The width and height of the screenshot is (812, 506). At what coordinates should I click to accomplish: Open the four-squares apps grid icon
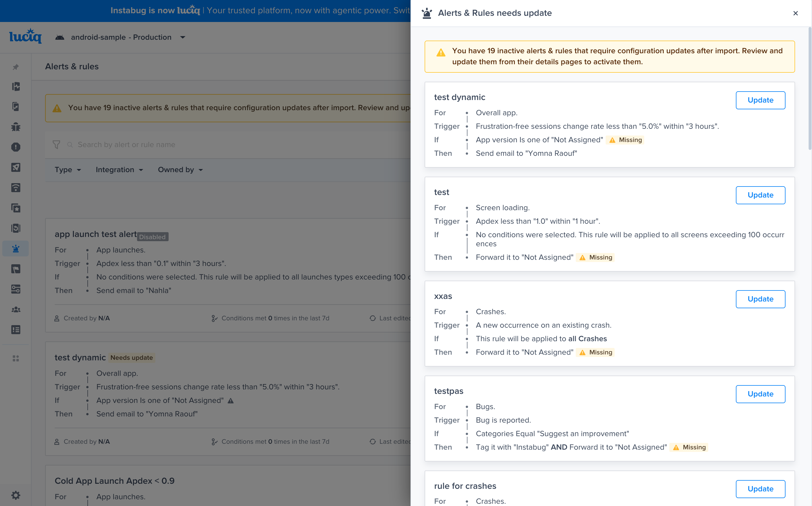[x=16, y=358]
